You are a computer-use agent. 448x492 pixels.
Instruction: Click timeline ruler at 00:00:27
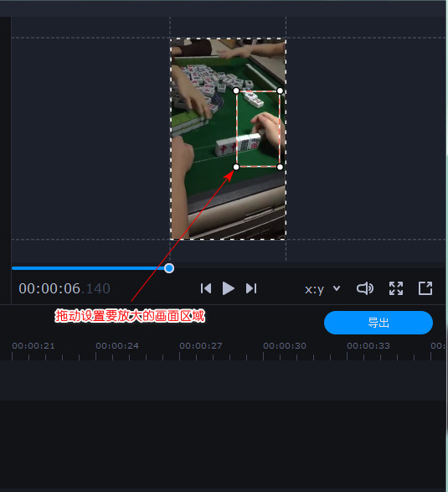201,346
